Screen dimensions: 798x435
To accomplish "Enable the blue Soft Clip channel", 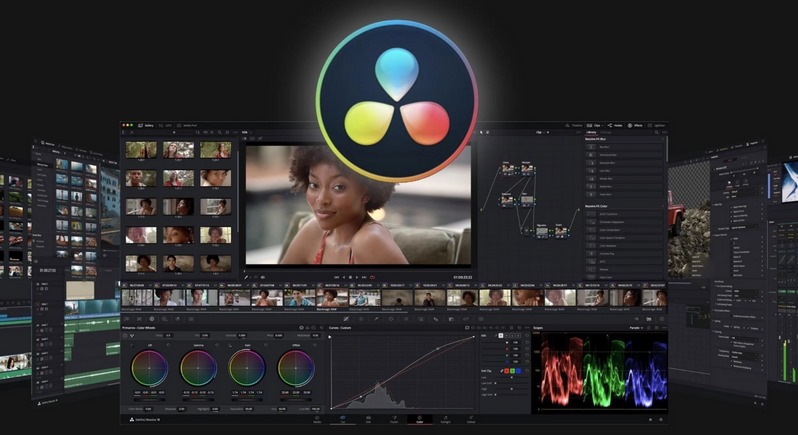I will coord(519,371).
